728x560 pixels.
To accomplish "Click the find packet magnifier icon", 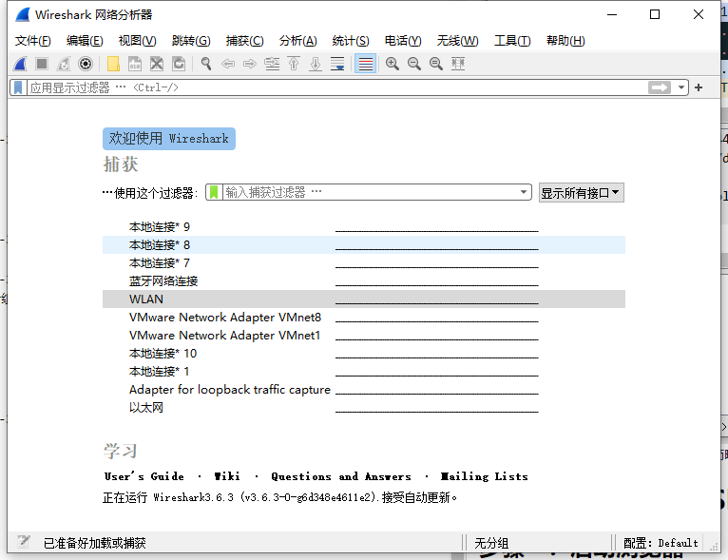I will point(206,64).
